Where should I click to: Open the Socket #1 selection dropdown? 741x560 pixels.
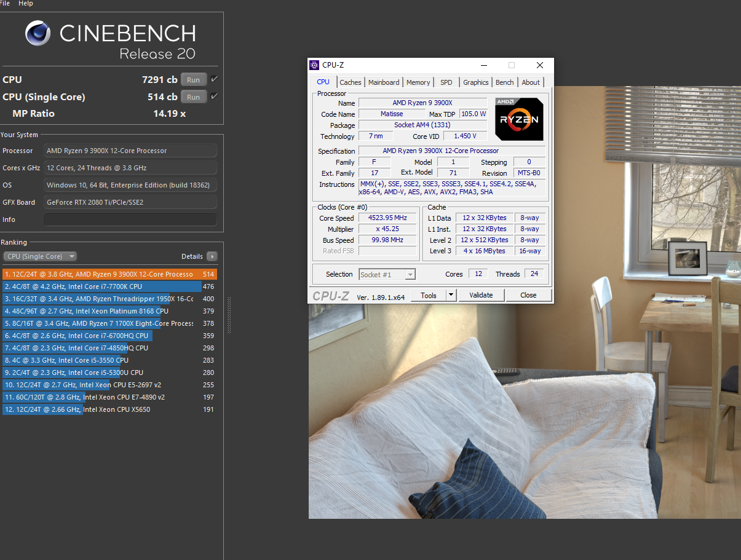pos(387,274)
